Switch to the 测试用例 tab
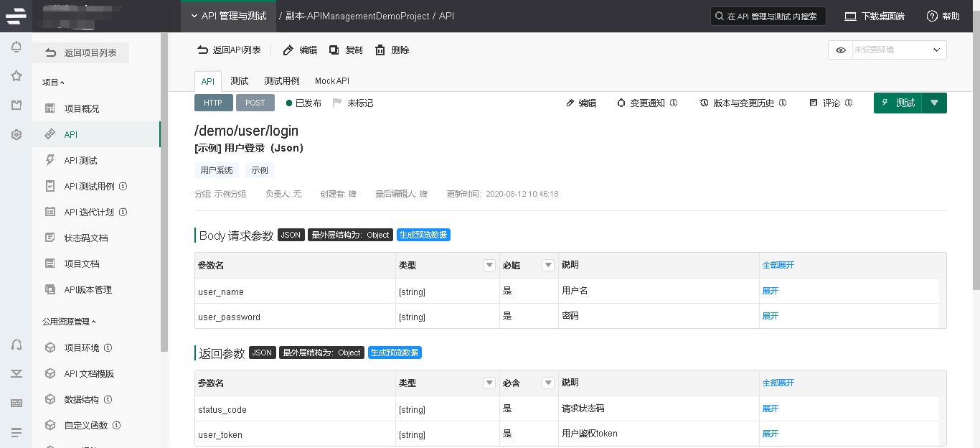Viewport: 980px width, 448px height. (x=281, y=81)
